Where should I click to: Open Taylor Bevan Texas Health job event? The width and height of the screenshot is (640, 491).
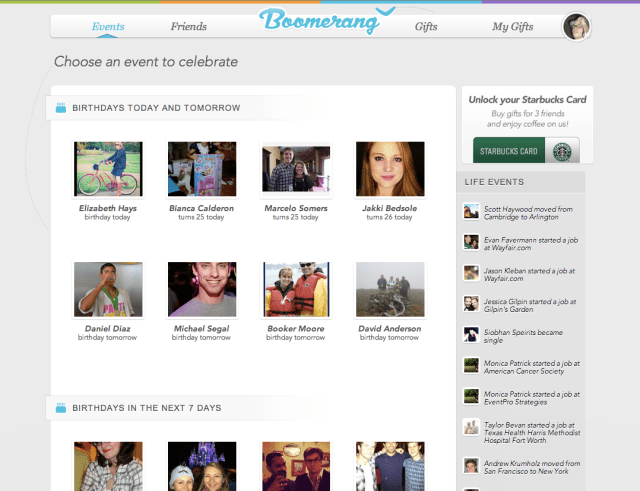(532, 433)
